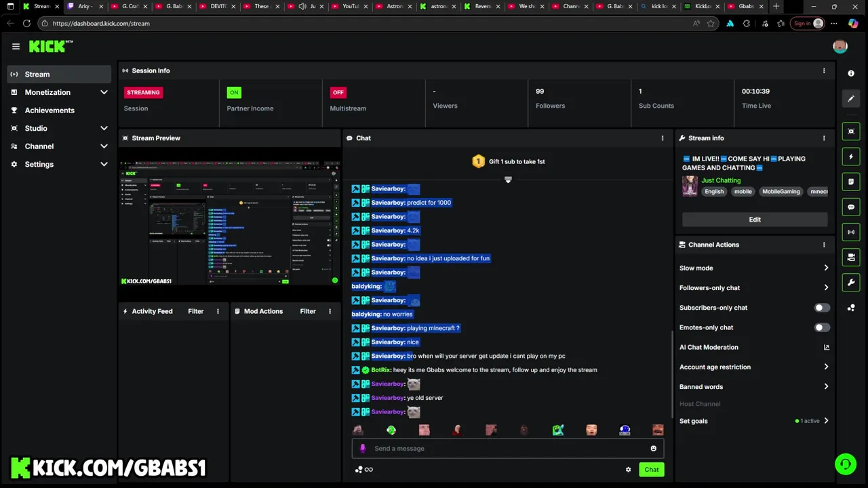868x488 pixels.
Task: Open Chat panel three-dot menu
Action: click(663, 138)
